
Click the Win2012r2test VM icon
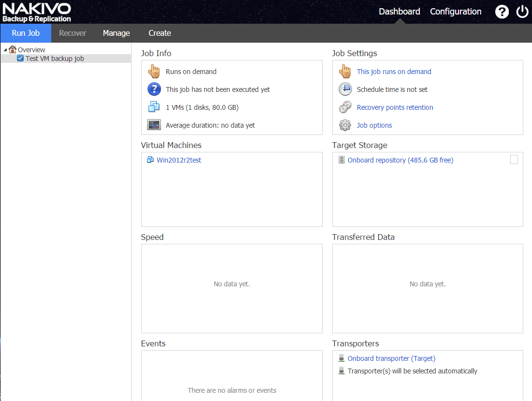(150, 160)
